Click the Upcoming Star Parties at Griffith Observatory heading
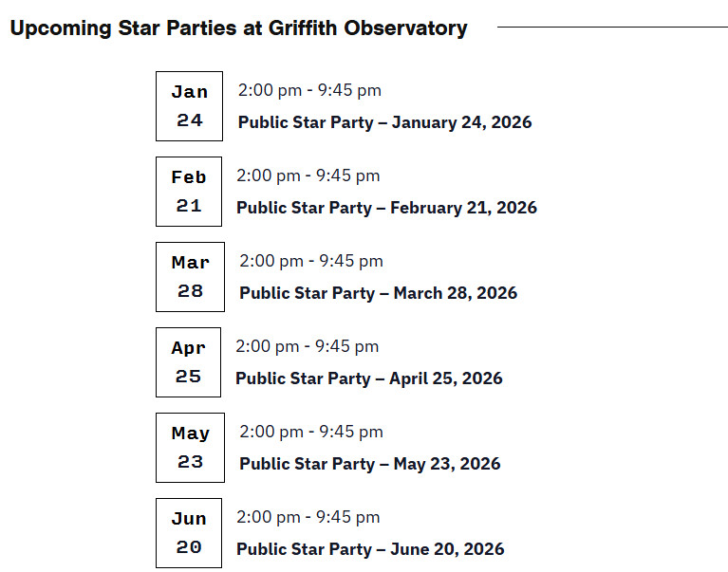This screenshot has height=572, width=728. click(x=238, y=28)
